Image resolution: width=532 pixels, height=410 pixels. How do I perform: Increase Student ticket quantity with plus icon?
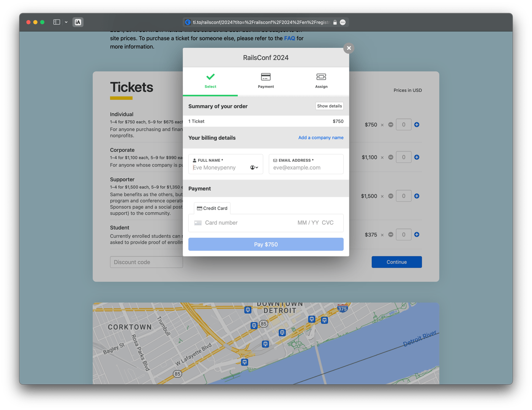tap(417, 235)
